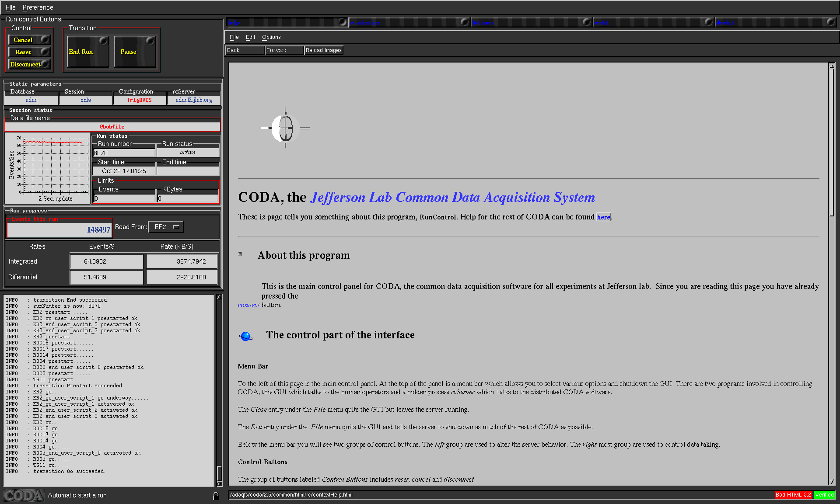Viewport: 840px width, 504px height.
Task: Click the help page vertical scrollbar thumb
Action: (832, 143)
